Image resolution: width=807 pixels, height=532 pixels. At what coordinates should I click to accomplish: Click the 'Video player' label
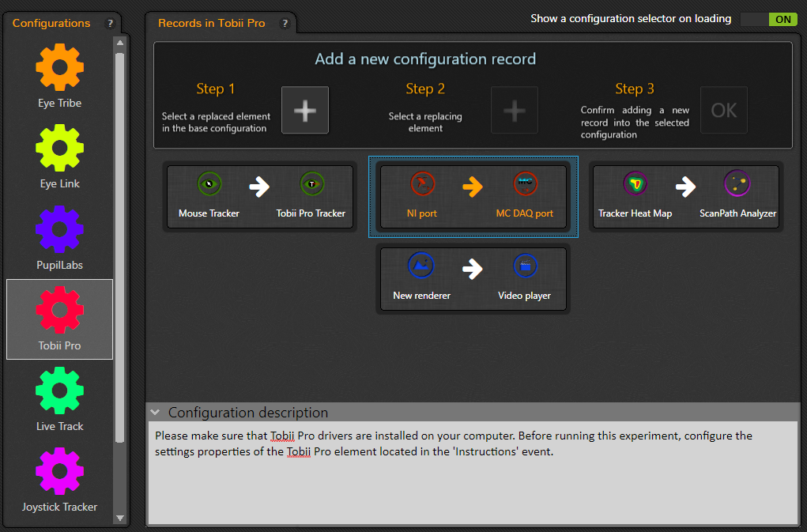pos(525,296)
